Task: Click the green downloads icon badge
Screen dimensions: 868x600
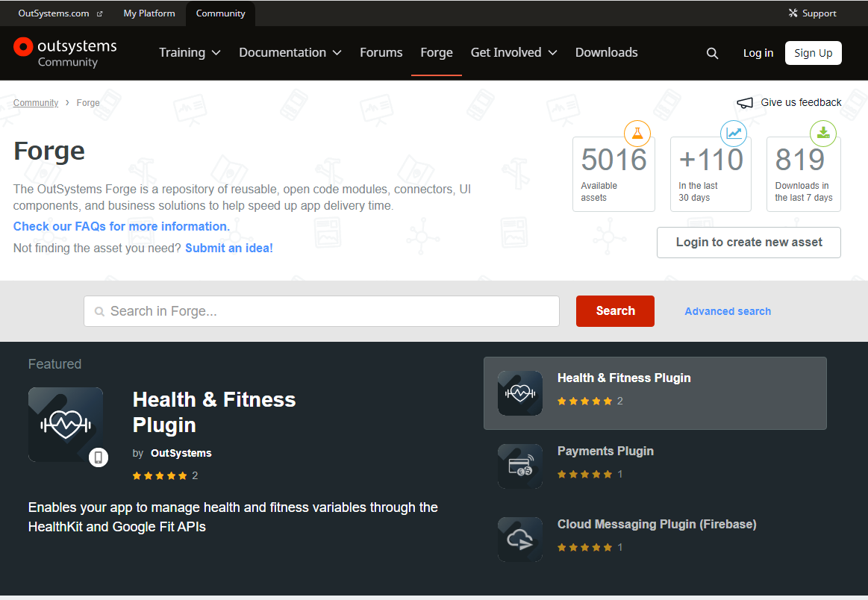Action: 823,133
